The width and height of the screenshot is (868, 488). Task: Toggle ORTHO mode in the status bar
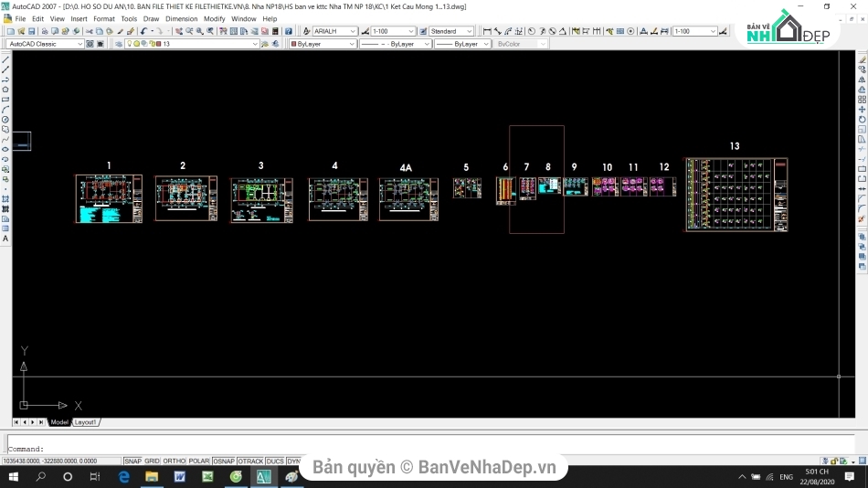[x=174, y=461]
